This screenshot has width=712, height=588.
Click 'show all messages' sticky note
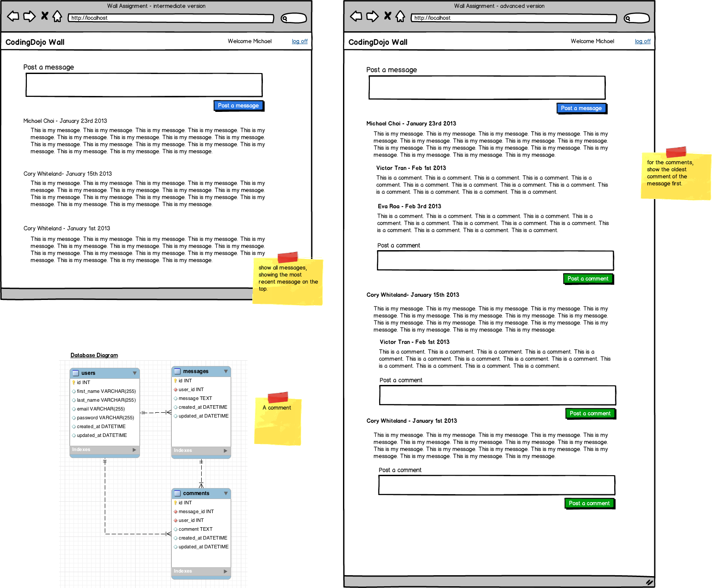pos(288,280)
